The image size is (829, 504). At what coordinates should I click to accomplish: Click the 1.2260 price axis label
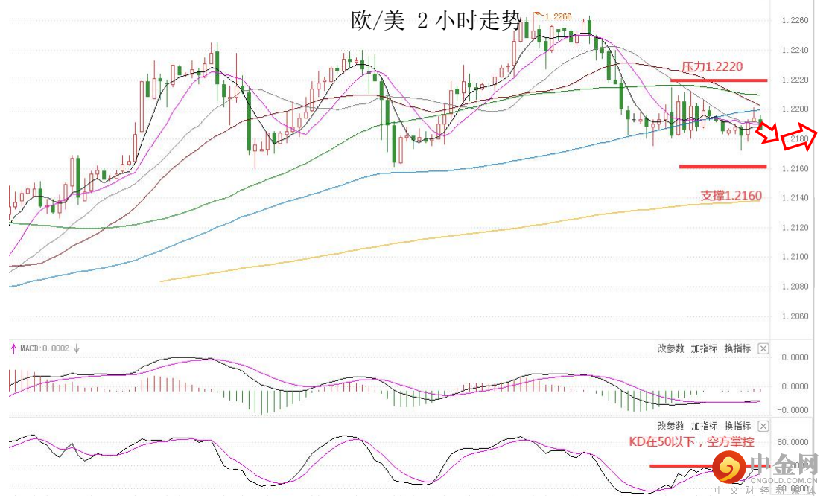point(795,21)
